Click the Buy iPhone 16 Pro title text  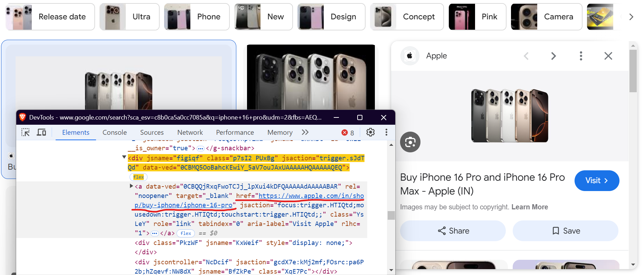482,184
